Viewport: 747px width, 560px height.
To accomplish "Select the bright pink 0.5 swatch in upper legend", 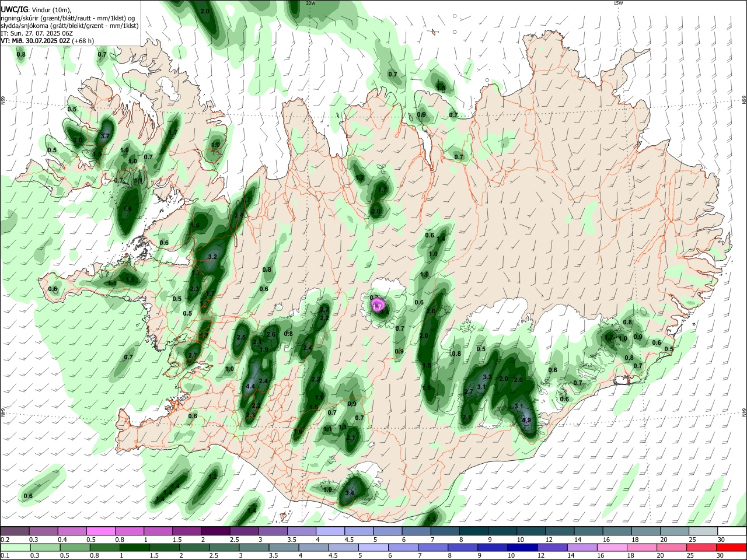I will point(101,531).
